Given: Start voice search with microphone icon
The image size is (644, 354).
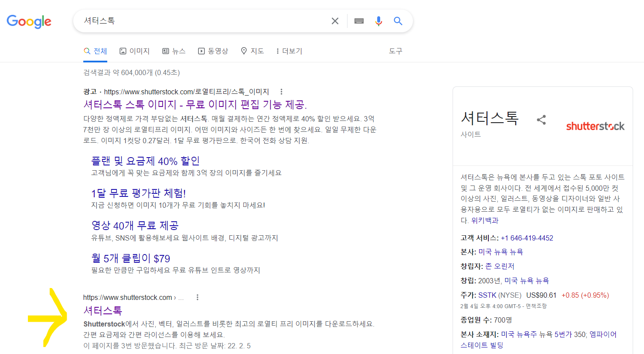Looking at the screenshot, I should 378,21.
